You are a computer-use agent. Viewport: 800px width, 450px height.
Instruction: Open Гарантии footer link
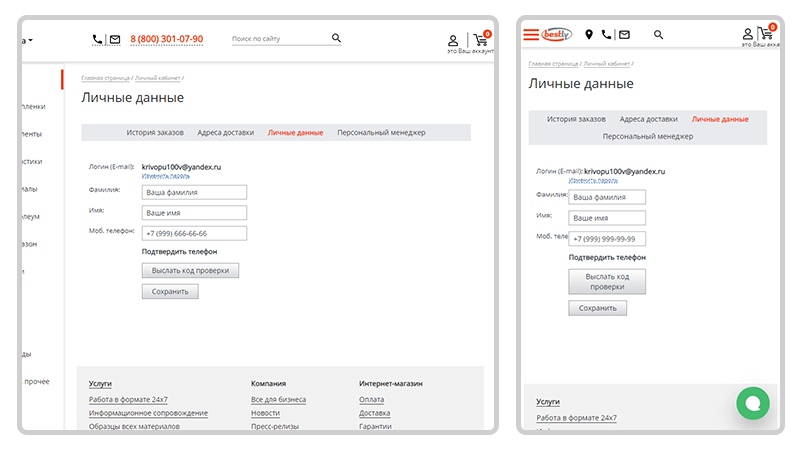tap(375, 426)
